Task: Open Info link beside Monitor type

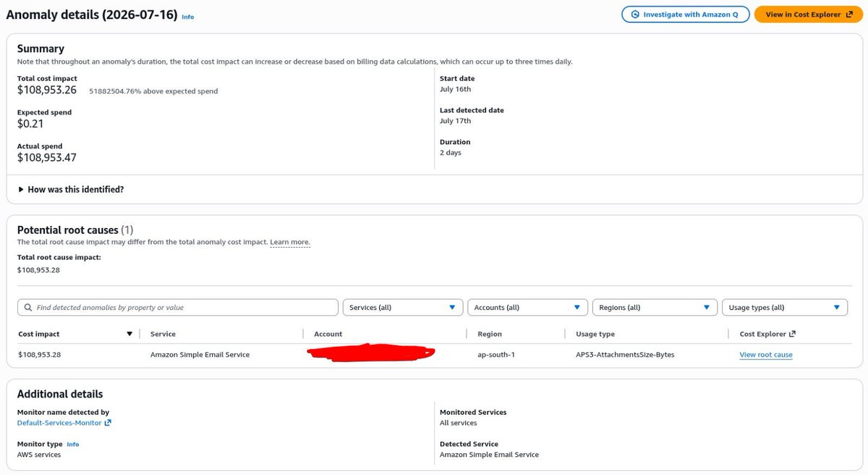Action: tap(73, 444)
